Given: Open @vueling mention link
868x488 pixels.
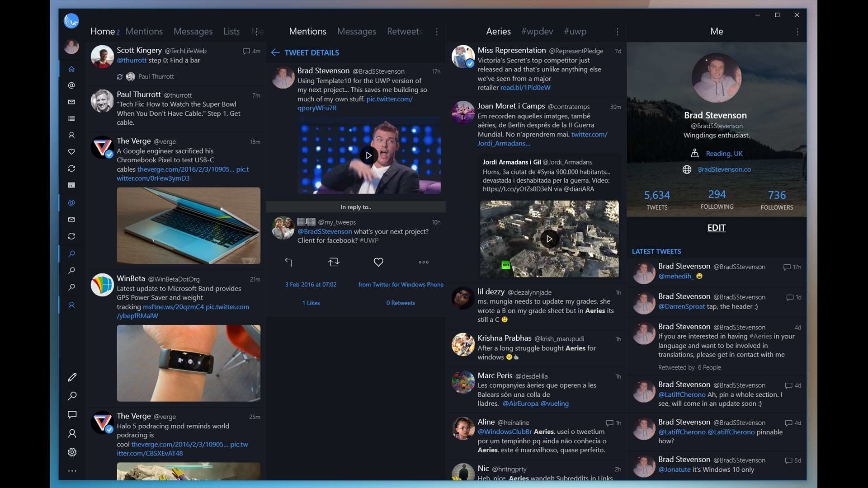Looking at the screenshot, I should point(555,404).
